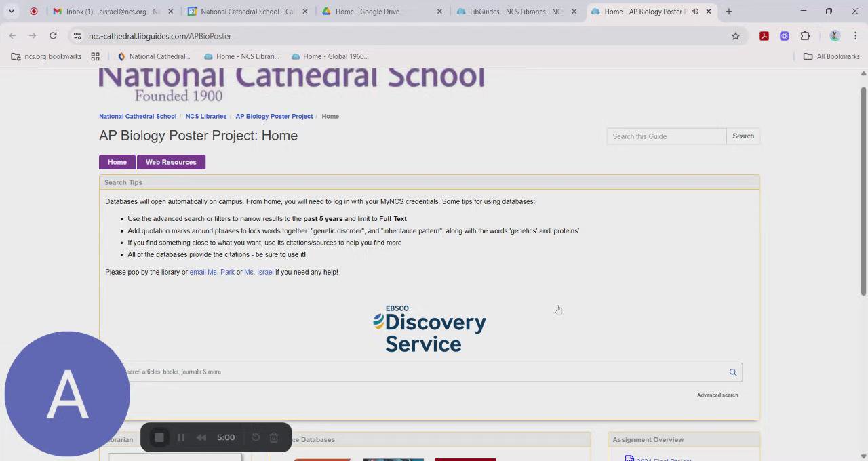View site information in the address bar
Screen dimensions: 868x461
coord(77,36)
